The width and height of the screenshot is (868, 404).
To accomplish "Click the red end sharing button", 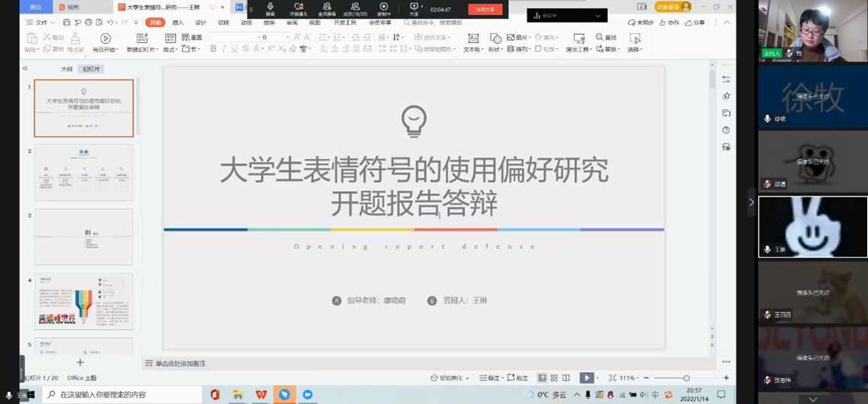I will 485,10.
